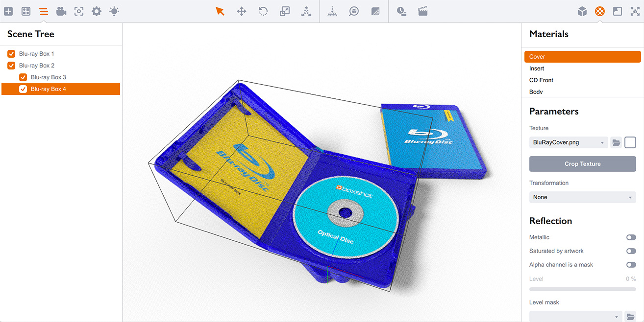Open the camera settings icon
The height and width of the screenshot is (322, 644).
point(61,11)
